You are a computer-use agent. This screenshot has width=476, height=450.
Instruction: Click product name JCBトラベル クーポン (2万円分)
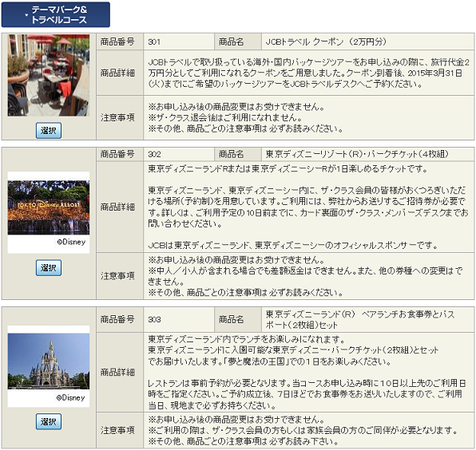[326, 41]
